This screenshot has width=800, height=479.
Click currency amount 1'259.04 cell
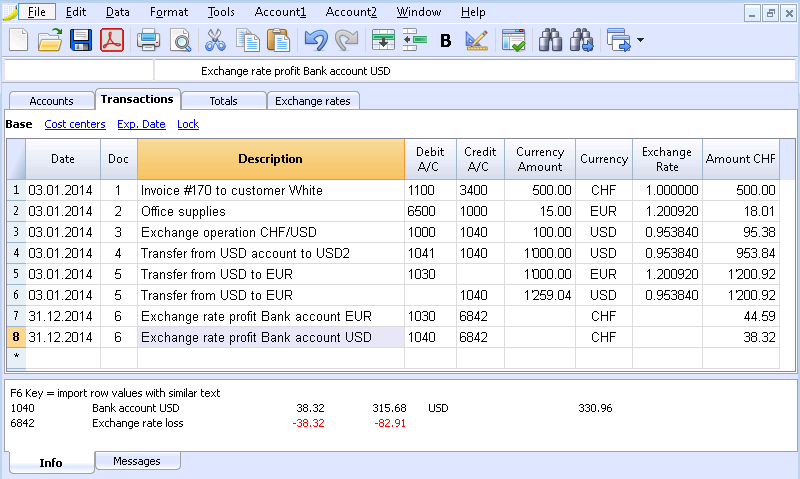tap(540, 295)
